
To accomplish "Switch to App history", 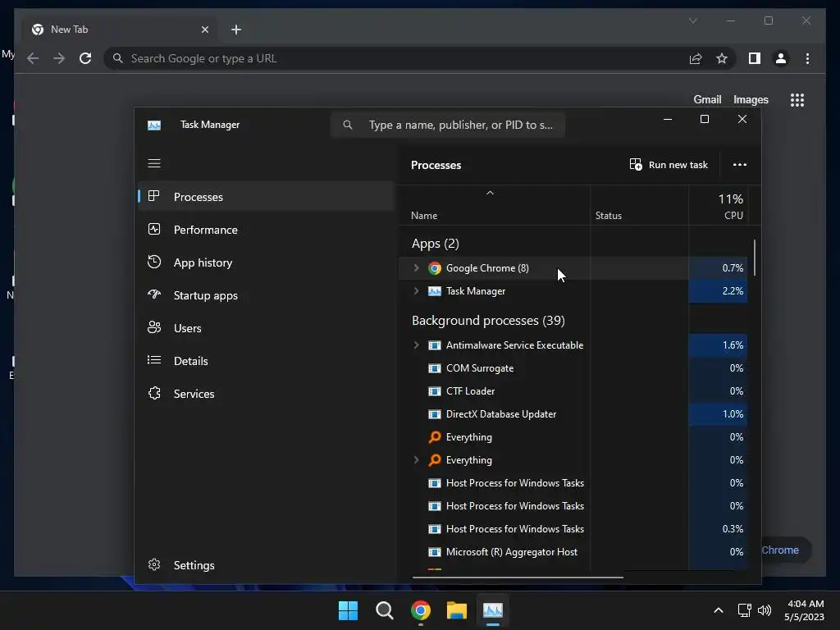I will [x=267, y=262].
